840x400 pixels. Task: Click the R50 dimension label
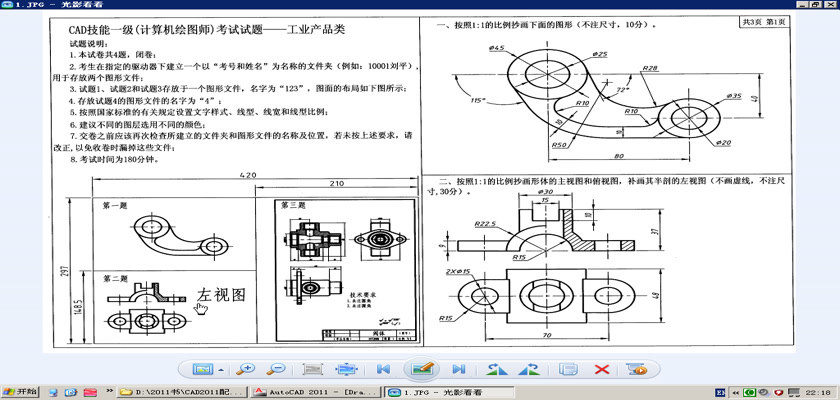pyautogui.click(x=559, y=145)
